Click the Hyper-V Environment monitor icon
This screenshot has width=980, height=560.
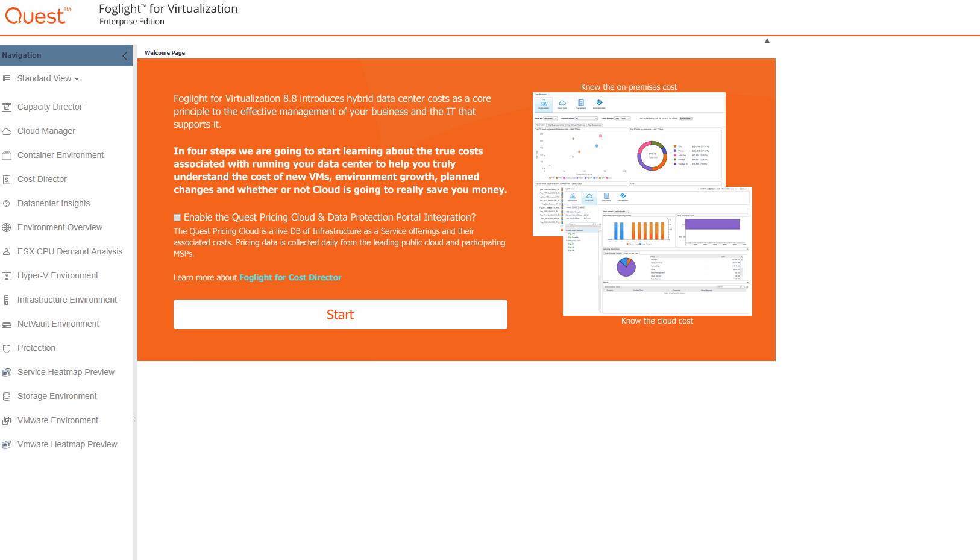pos(7,276)
